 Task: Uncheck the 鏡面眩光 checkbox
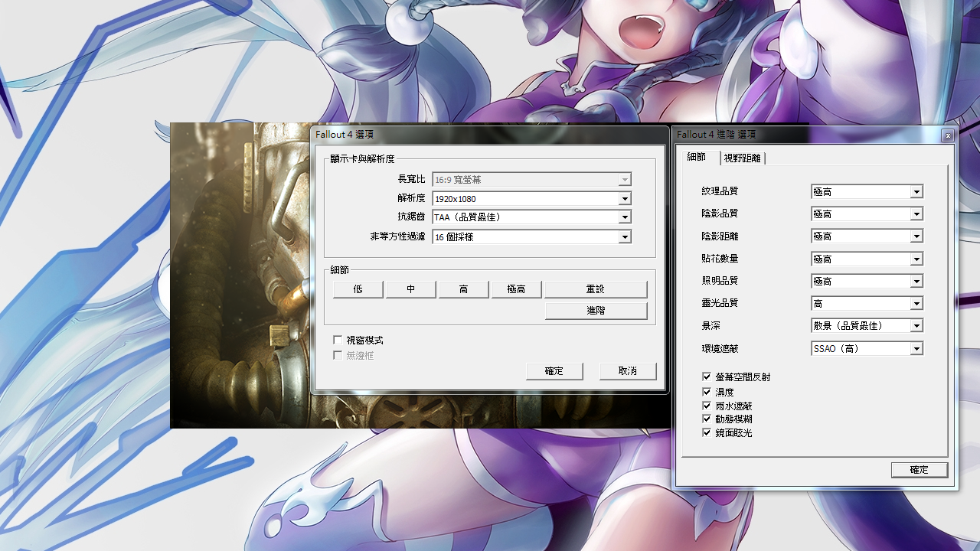pos(707,433)
